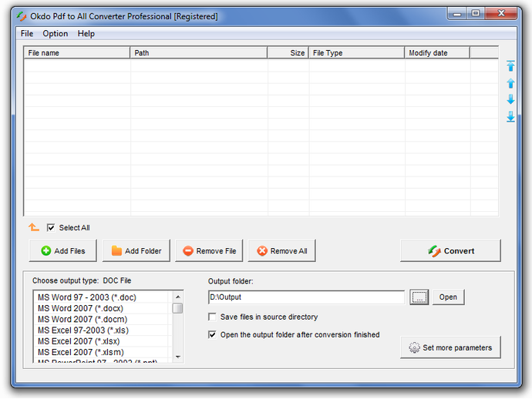532x399 pixels.
Task: Open the Set more parameters dialog
Action: (x=450, y=347)
